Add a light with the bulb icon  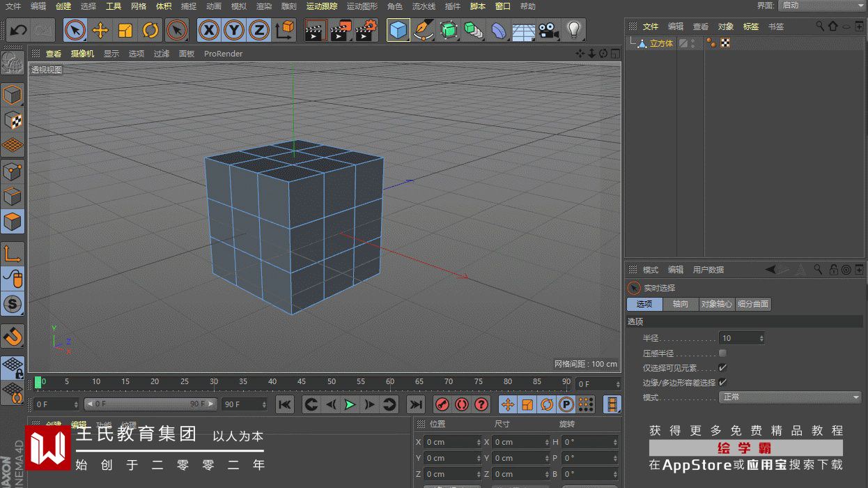coord(573,31)
